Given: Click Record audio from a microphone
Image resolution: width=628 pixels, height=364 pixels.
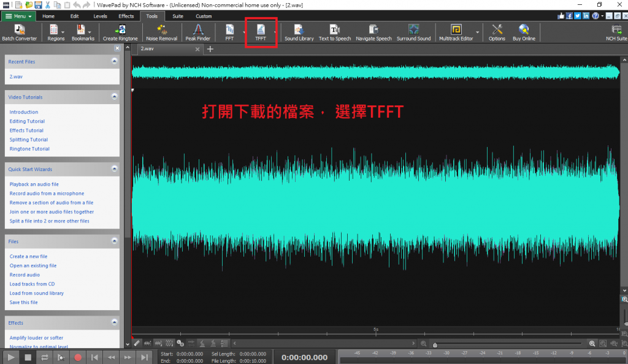Looking at the screenshot, I should [47, 193].
